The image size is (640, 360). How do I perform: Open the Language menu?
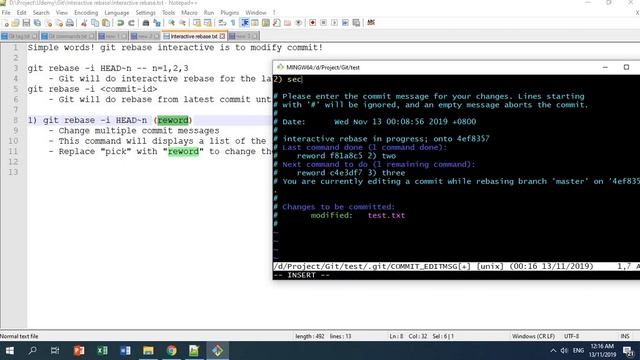pyautogui.click(x=117, y=13)
